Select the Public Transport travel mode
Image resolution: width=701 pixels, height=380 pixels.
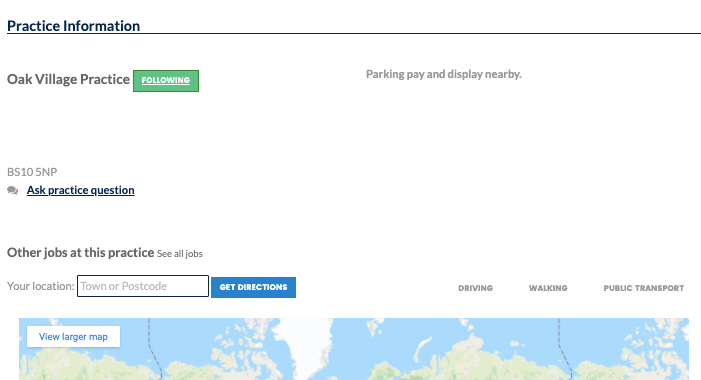coord(644,288)
